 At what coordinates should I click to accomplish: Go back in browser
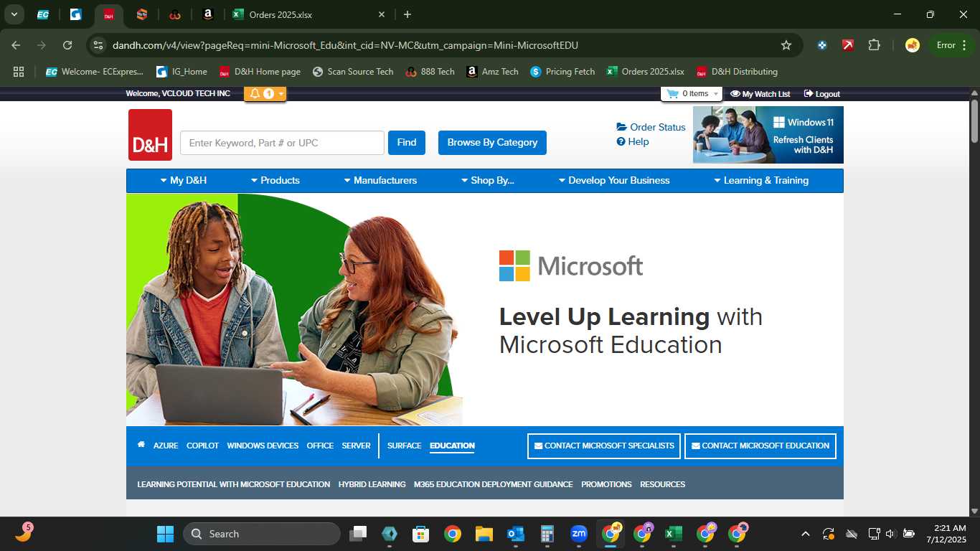tap(16, 45)
